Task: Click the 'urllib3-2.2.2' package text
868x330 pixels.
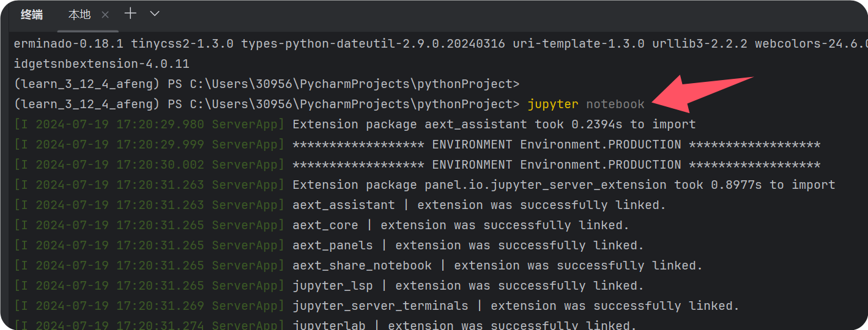Action: pyautogui.click(x=700, y=43)
